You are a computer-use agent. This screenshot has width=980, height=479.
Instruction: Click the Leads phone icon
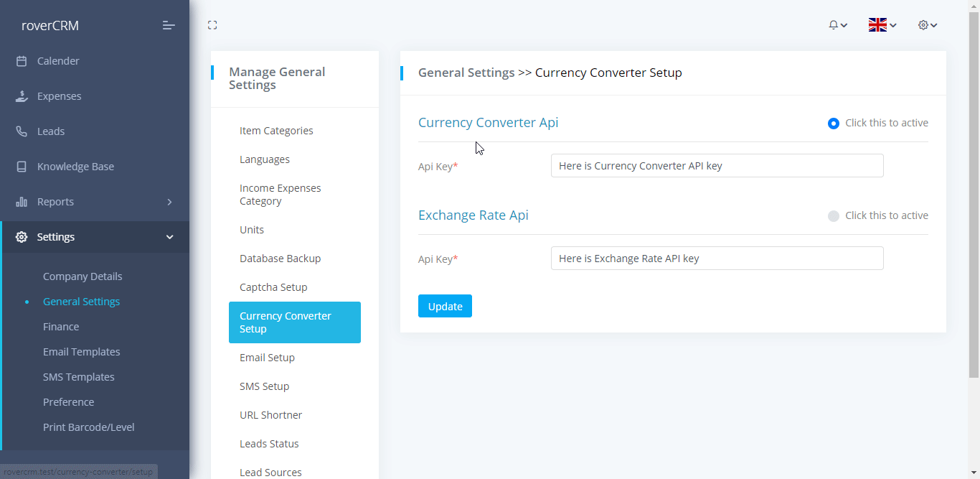22,131
